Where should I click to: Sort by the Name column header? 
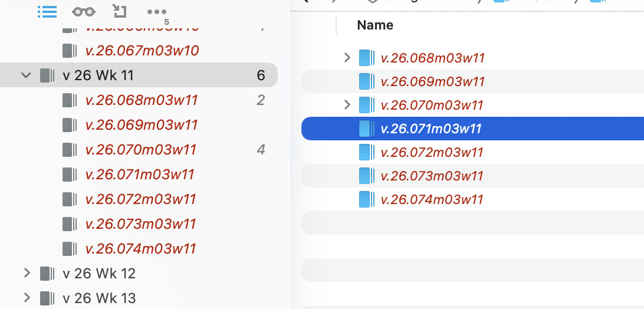click(375, 25)
